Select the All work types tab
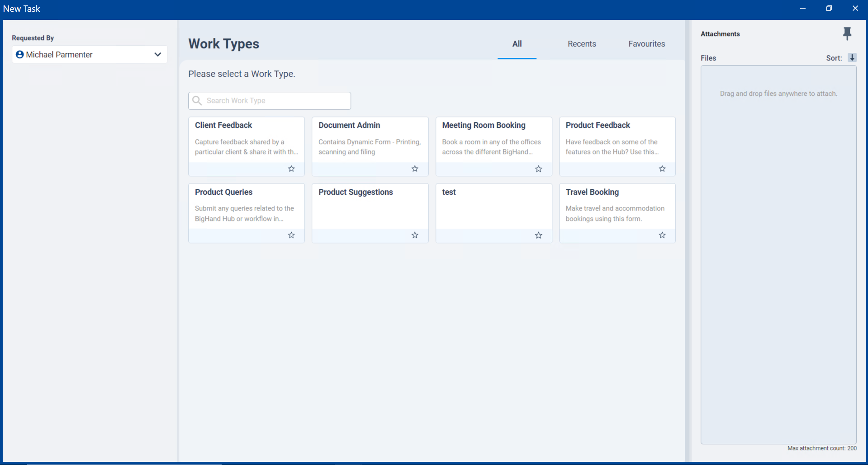The height and width of the screenshot is (465, 868). [517, 44]
